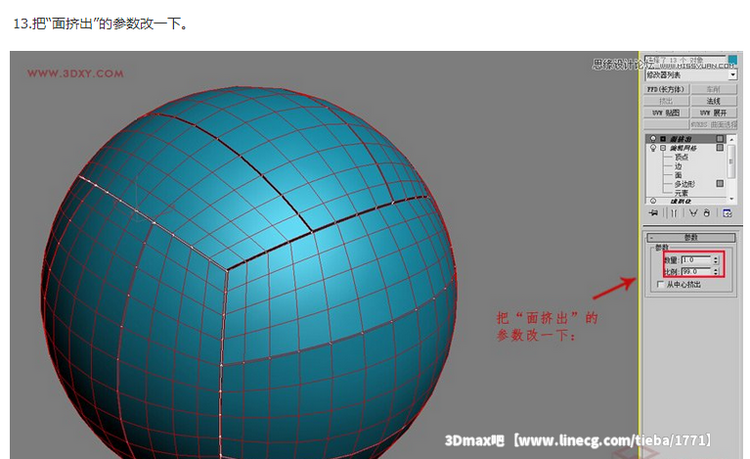
Task: Click the square icon right of 多边形
Action: point(720,184)
